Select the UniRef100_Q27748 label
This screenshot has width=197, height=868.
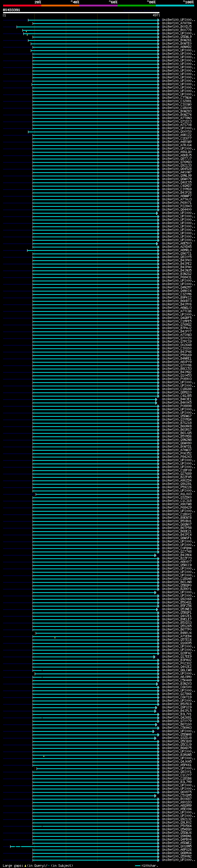click(176, 551)
